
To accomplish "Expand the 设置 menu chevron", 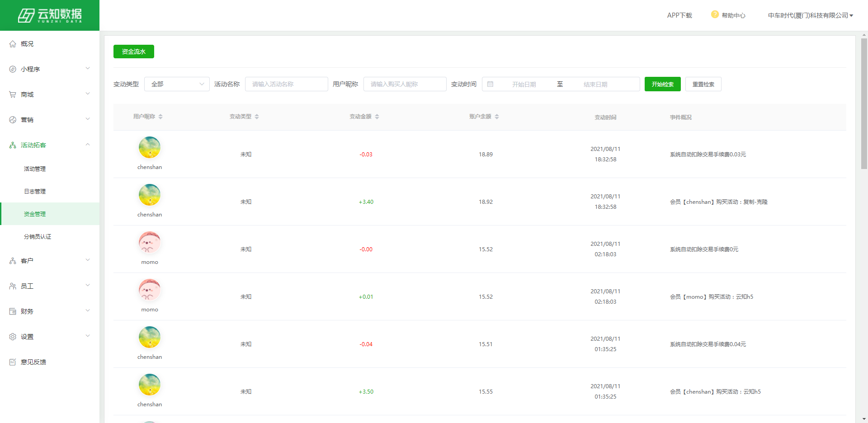I will pyautogui.click(x=88, y=336).
